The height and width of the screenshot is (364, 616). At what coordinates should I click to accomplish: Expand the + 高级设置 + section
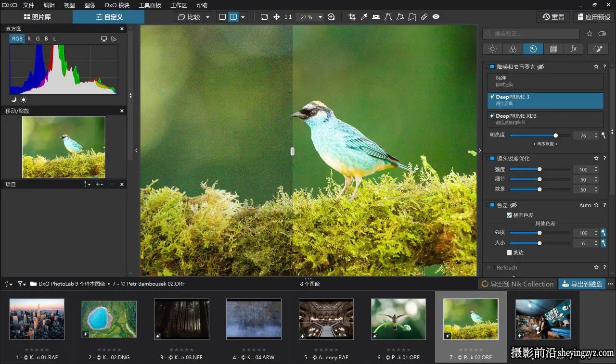tap(545, 144)
